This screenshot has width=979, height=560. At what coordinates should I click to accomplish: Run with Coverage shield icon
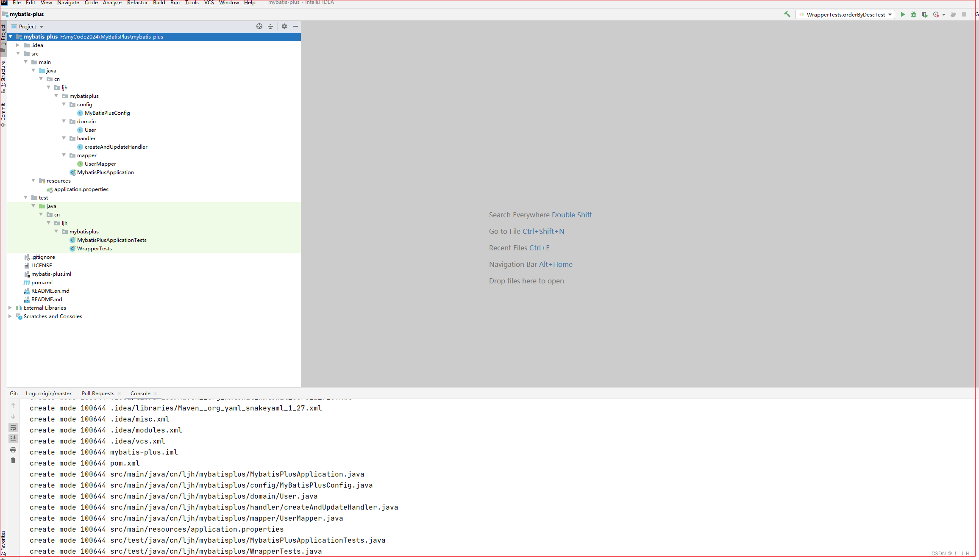pyautogui.click(x=925, y=14)
